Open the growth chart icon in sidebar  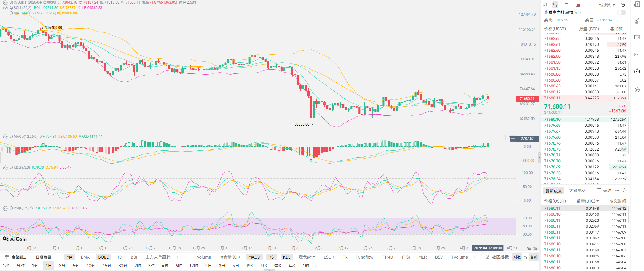[637, 21]
